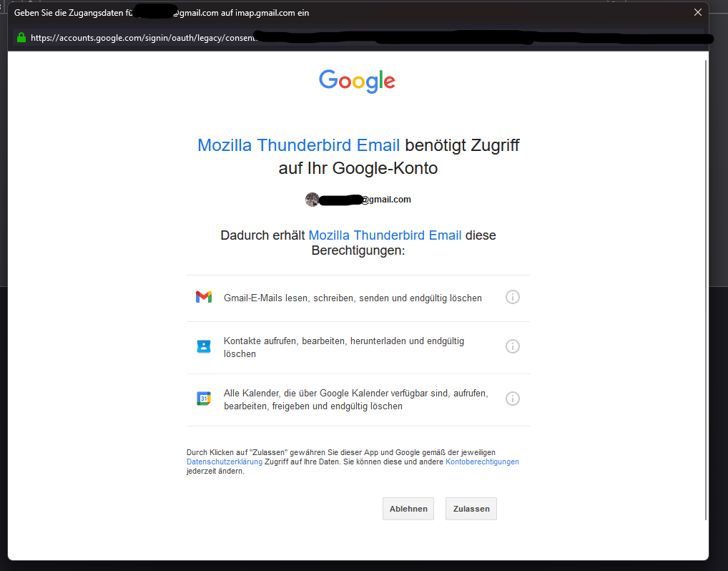This screenshot has width=728, height=571.
Task: Click the Google Calendar icon
Action: click(203, 398)
